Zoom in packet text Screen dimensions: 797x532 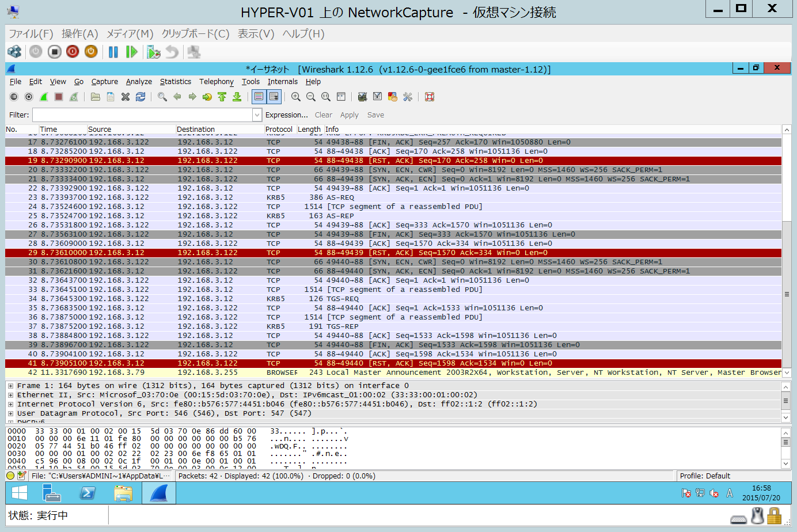coord(296,97)
